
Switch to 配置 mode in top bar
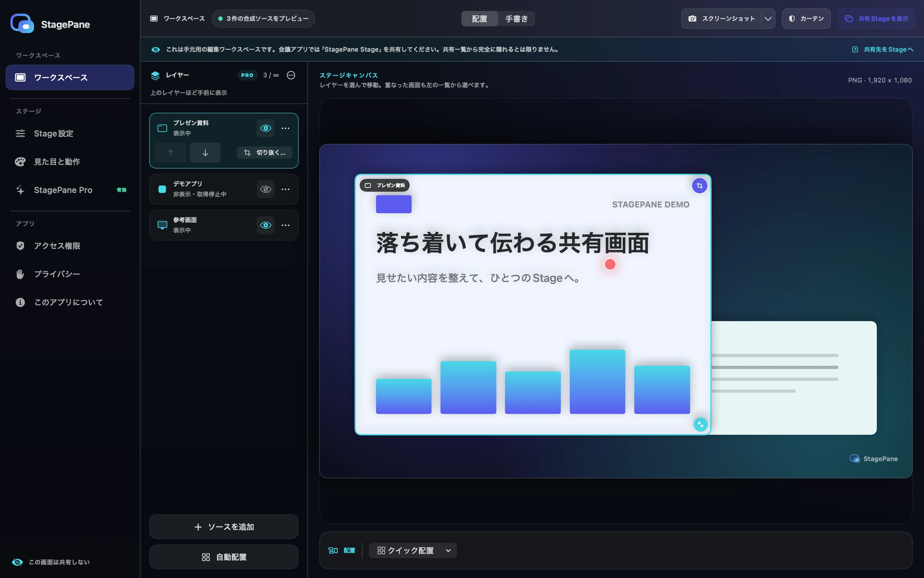(x=480, y=19)
